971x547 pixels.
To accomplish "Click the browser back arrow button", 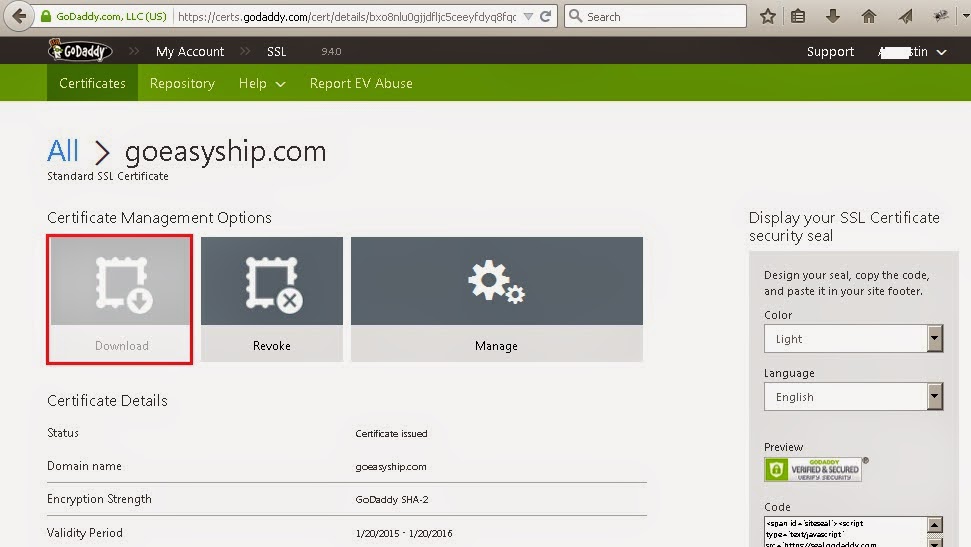I will pos(19,16).
